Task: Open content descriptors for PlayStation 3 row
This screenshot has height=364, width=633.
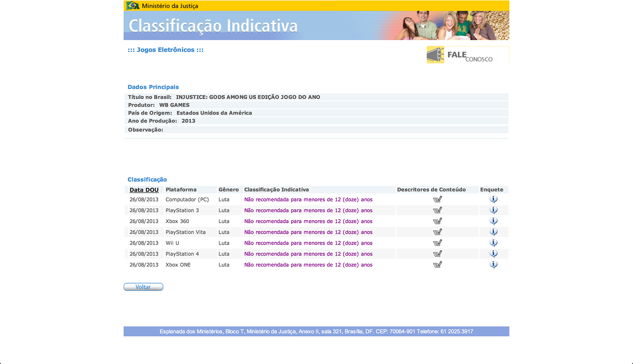Action: tap(438, 210)
